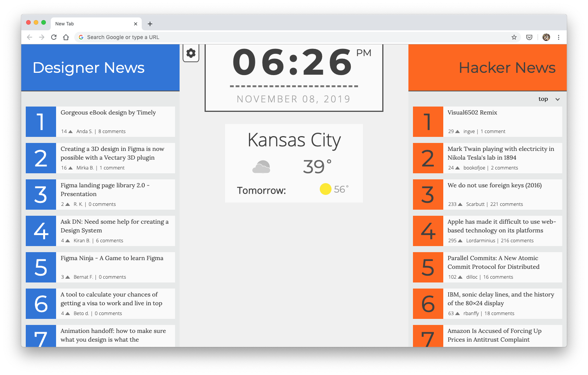Screen dimensions: 588x375
Task: Reload the page with refresh icon
Action: (54, 37)
